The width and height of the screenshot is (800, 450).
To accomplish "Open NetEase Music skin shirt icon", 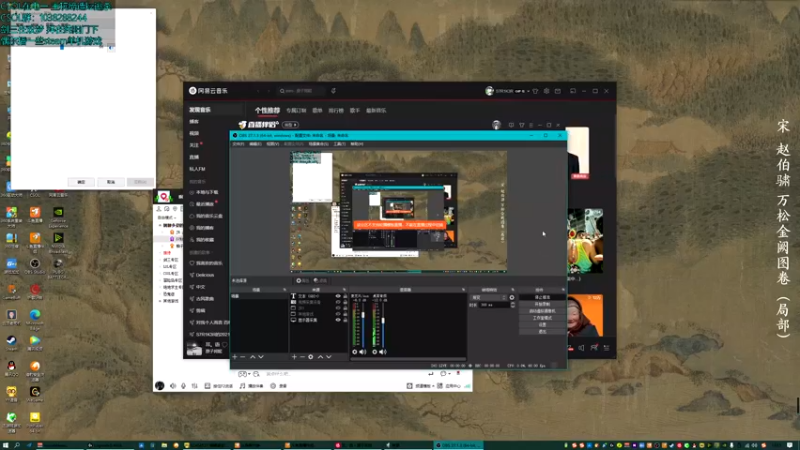I will [535, 91].
